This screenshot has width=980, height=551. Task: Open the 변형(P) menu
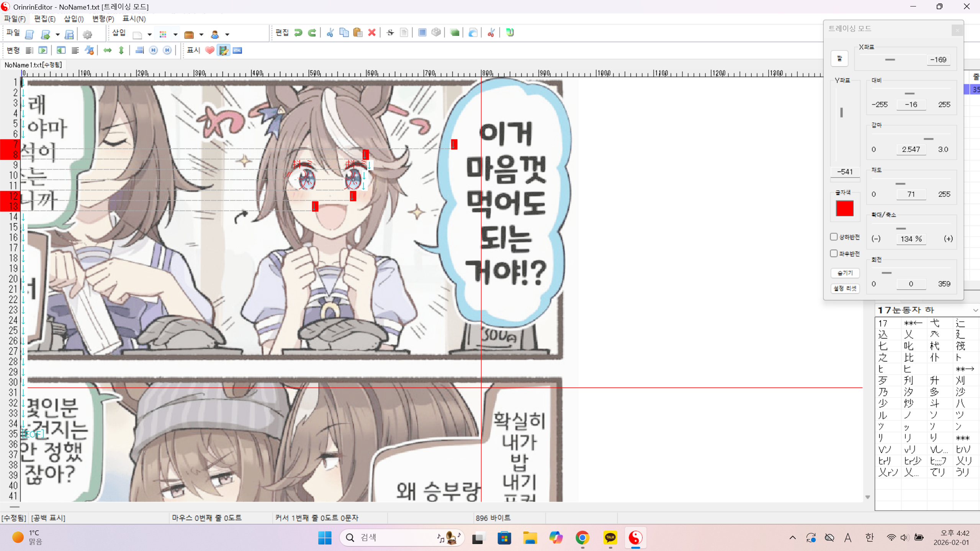coord(103,19)
